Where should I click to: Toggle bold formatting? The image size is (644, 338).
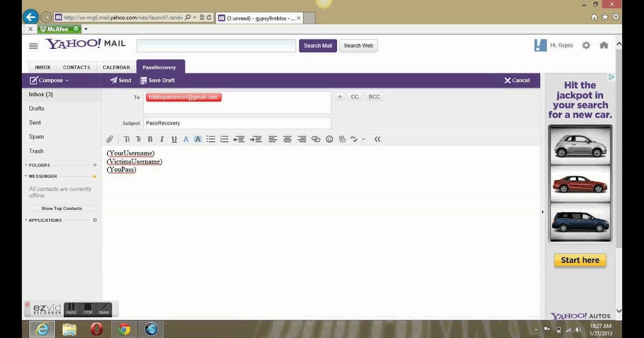pyautogui.click(x=150, y=139)
